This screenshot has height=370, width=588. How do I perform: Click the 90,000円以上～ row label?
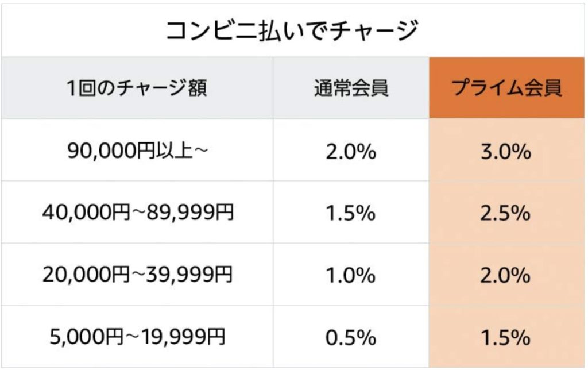137,151
